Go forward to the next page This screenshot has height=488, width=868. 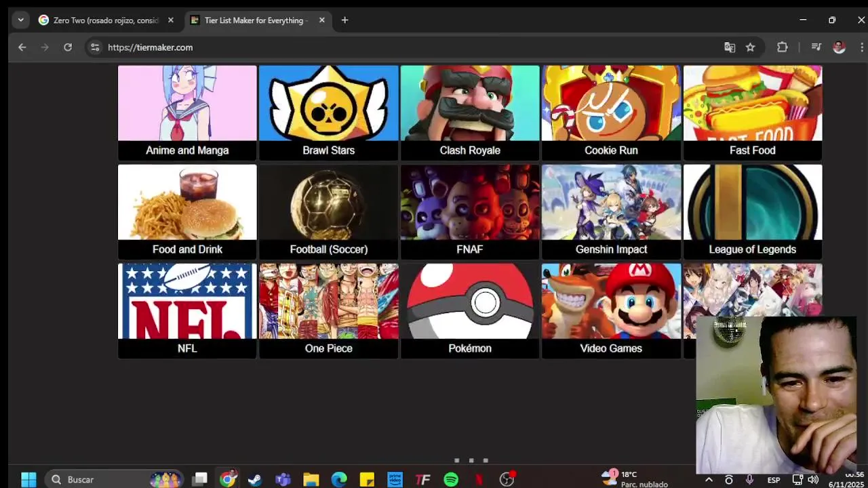45,47
